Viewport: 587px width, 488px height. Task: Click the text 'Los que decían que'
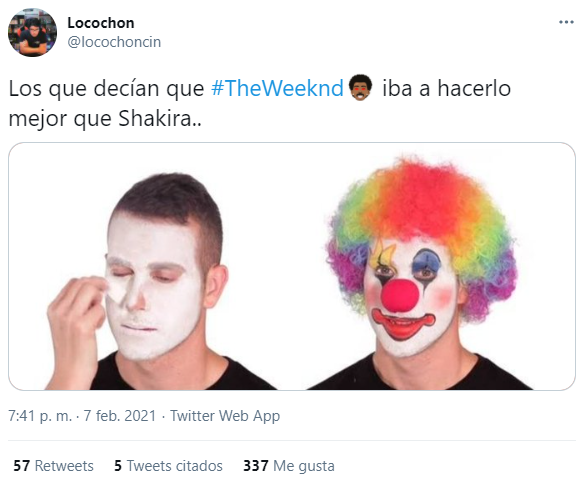pos(106,89)
